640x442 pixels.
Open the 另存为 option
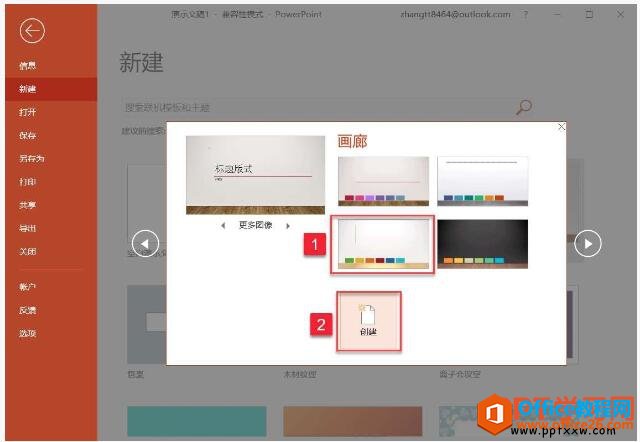pyautogui.click(x=31, y=158)
